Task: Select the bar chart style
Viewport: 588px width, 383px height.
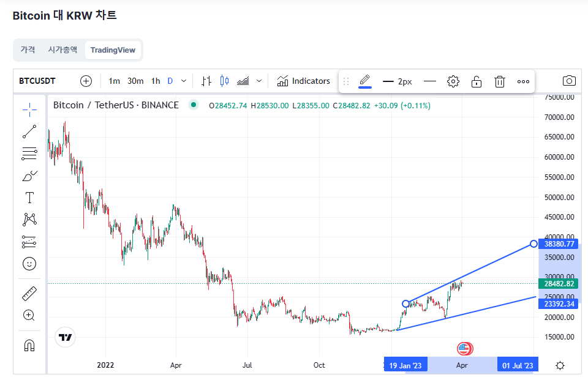Action: 206,81
